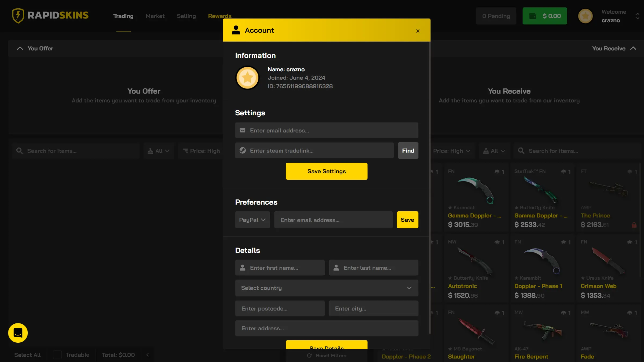Click the Save Details button
The width and height of the screenshot is (644, 362).
(327, 345)
